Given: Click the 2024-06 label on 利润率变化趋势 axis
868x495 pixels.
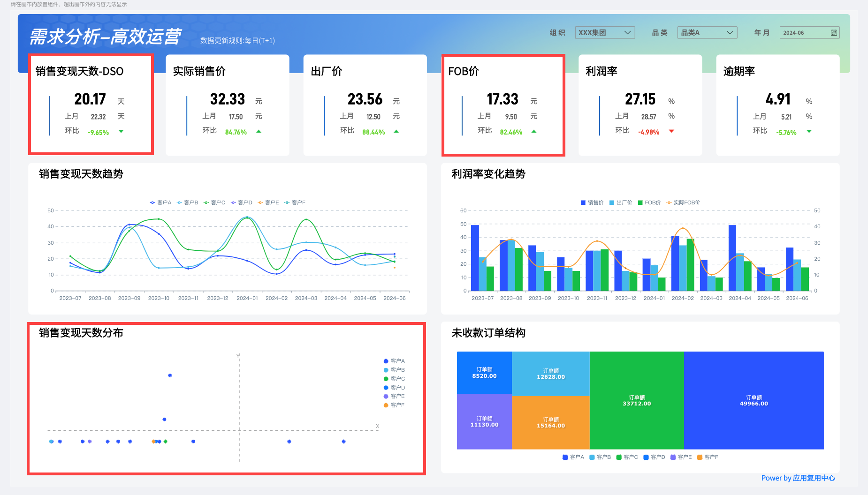Looking at the screenshot, I should pyautogui.click(x=797, y=298).
